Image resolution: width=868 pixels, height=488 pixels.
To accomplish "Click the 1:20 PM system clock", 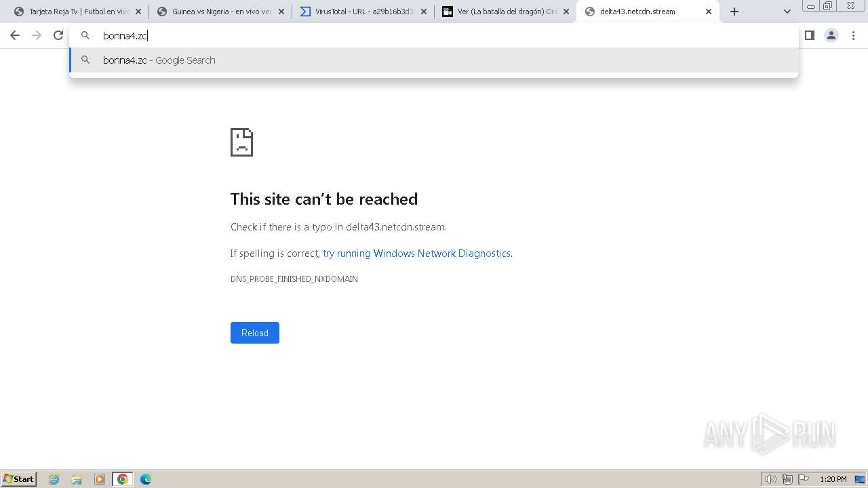I will click(x=833, y=479).
